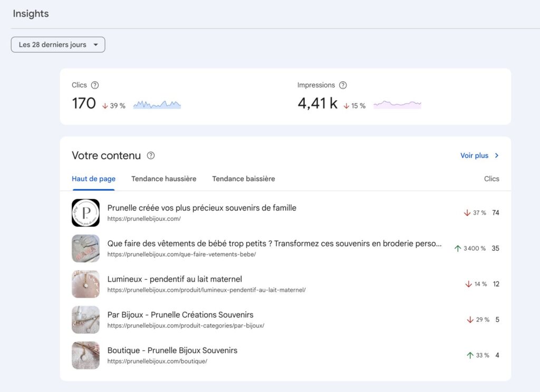Click the 170 clicks total value
The width and height of the screenshot is (540, 392).
[84, 103]
